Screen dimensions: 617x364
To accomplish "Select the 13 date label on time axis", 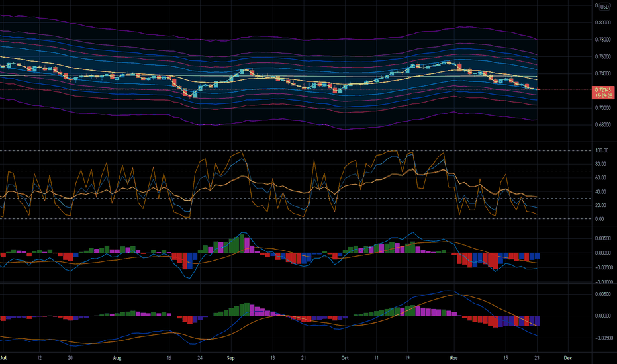I will click(x=272, y=358).
